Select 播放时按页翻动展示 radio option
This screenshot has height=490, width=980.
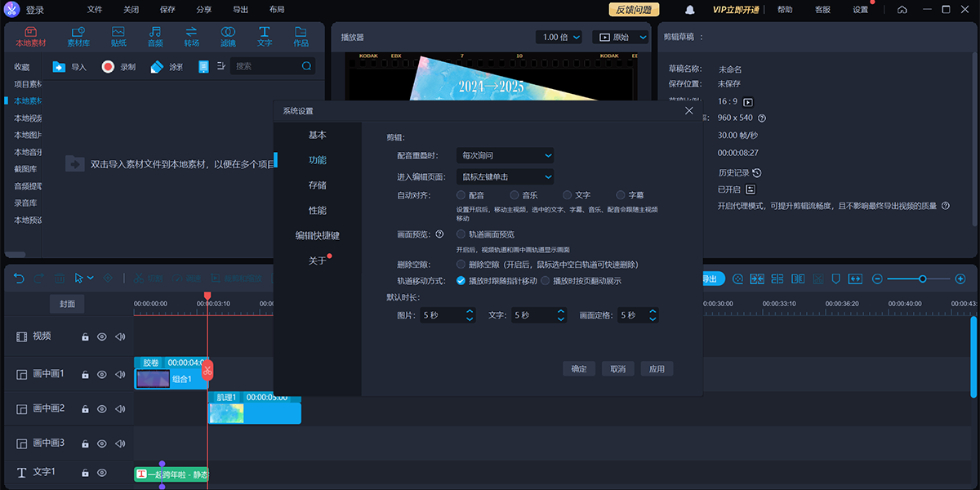click(545, 281)
